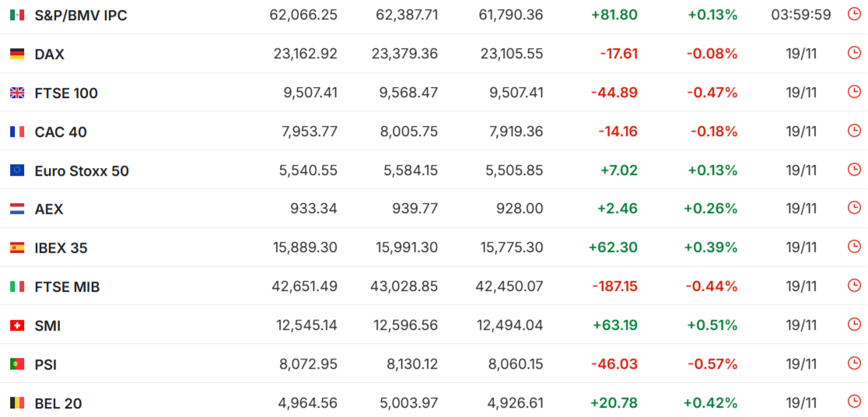
Task: Open the S&P/BMV IPC index link
Action: (81, 16)
